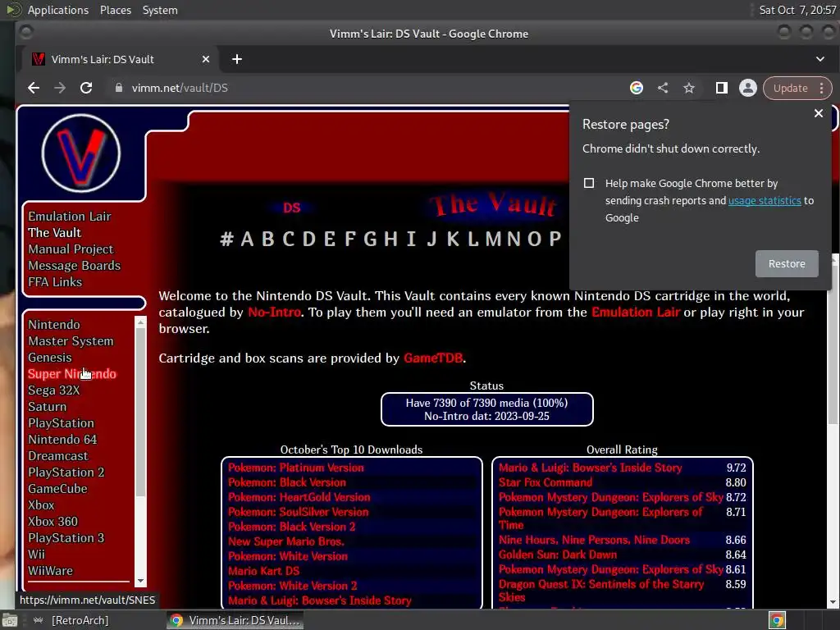Browse games starting with letter M
This screenshot has height=630, width=840.
click(493, 239)
